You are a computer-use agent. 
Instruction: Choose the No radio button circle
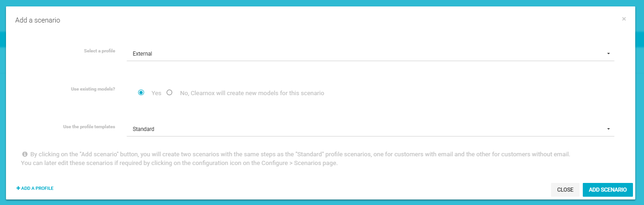click(169, 92)
